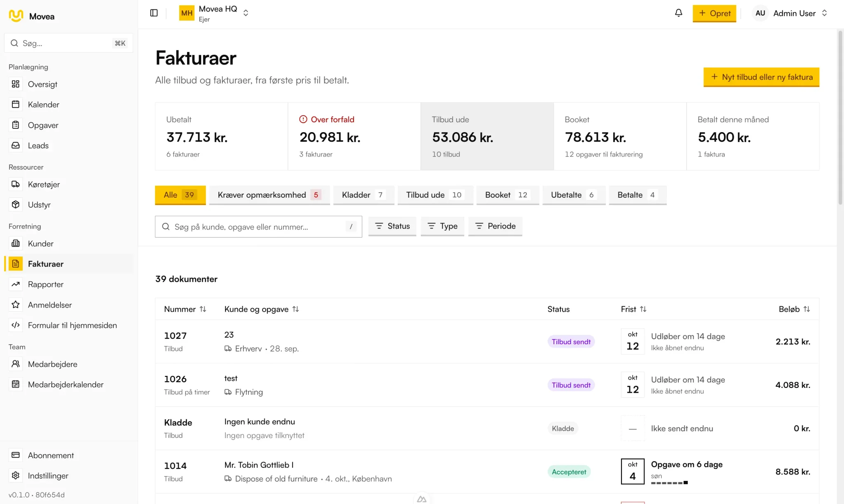Select the Alle 39 tab
The height and width of the screenshot is (504, 844).
pyautogui.click(x=180, y=195)
